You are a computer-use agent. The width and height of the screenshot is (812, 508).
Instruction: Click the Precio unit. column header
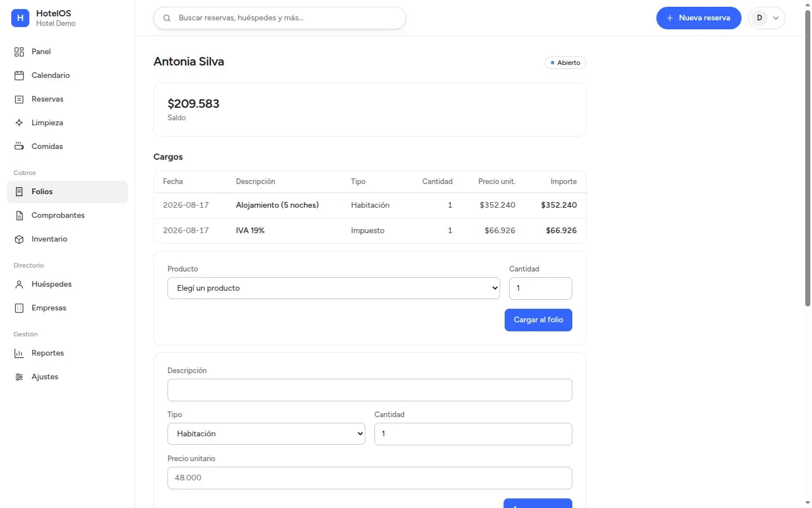(497, 182)
